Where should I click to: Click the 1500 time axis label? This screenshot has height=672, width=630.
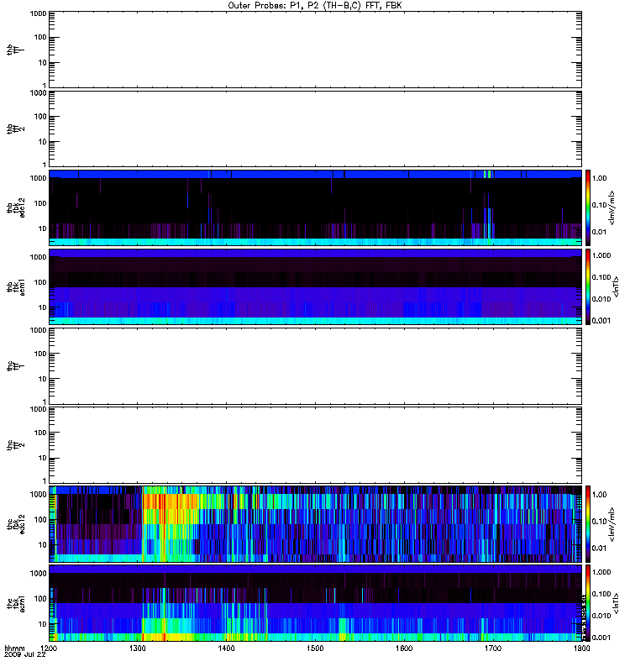pyautogui.click(x=316, y=648)
